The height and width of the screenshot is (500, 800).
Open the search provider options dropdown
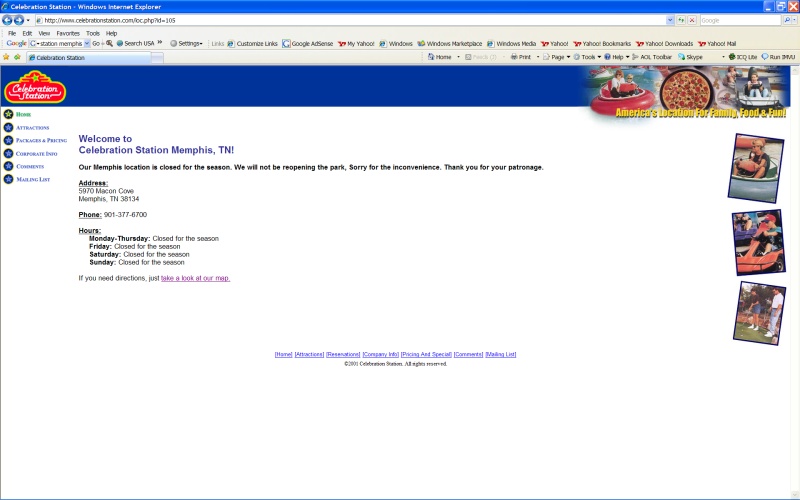[794, 20]
